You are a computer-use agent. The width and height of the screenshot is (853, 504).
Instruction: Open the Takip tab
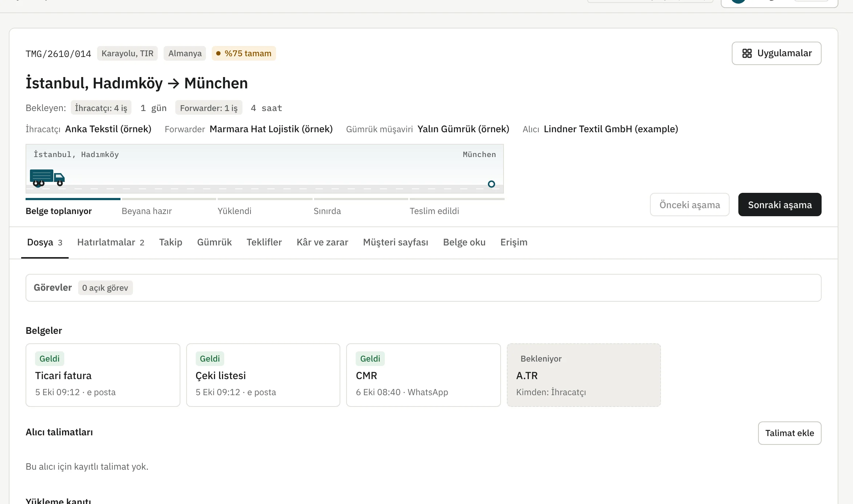(x=171, y=243)
